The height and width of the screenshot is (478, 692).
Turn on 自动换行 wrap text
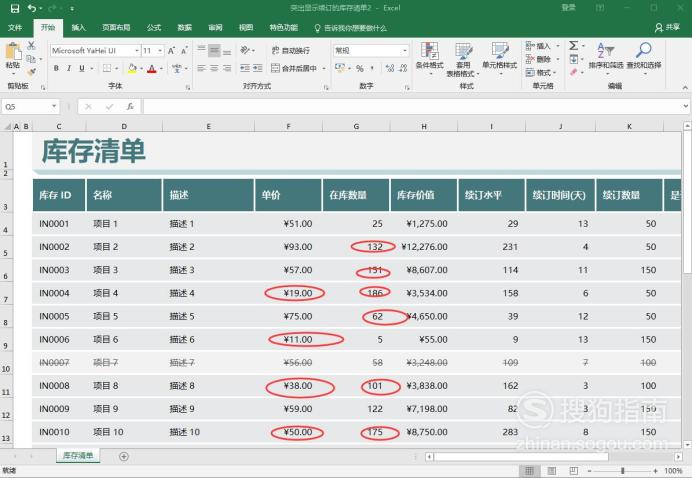(x=290, y=50)
